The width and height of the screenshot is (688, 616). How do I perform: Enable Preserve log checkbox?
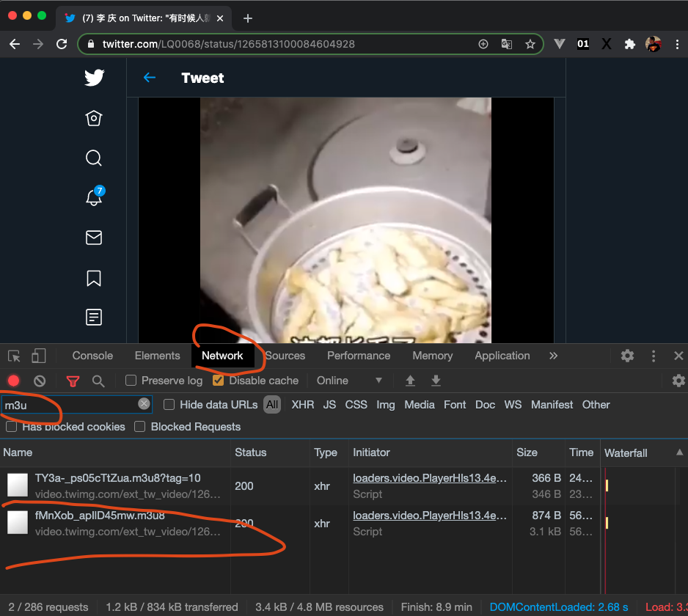(x=131, y=381)
